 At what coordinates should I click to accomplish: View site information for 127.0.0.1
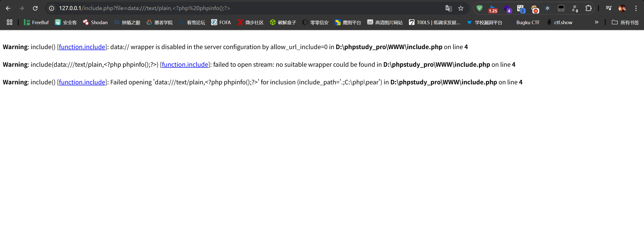click(52, 8)
